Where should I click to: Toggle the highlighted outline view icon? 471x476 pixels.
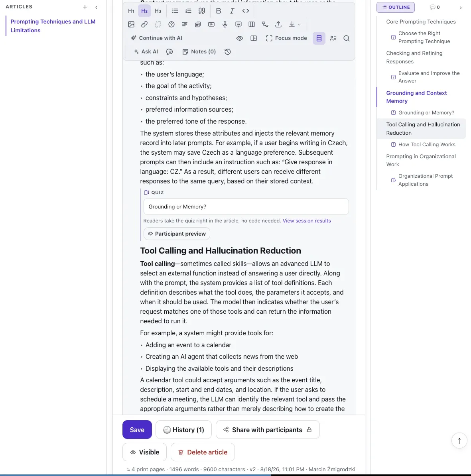pos(319,38)
